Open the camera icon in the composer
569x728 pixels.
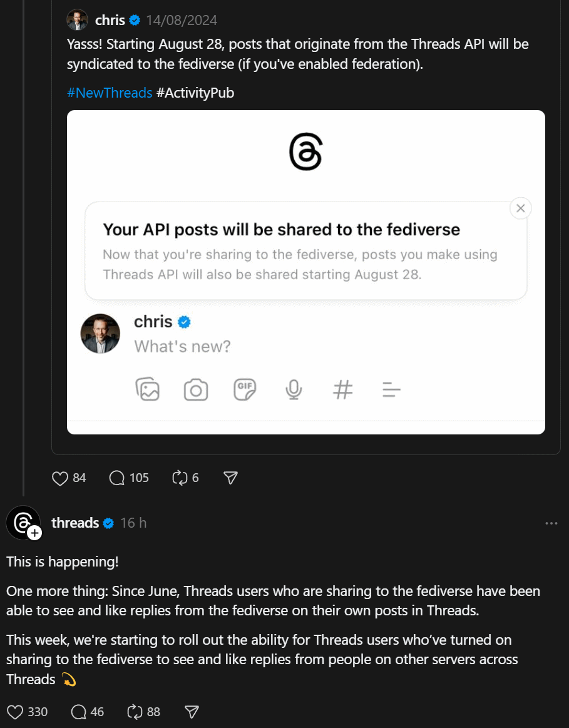(196, 389)
